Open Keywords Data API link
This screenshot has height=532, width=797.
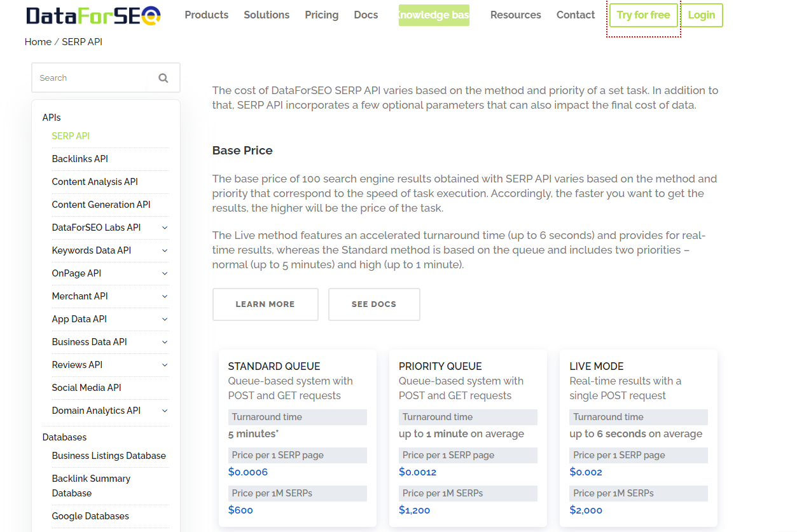coord(92,250)
